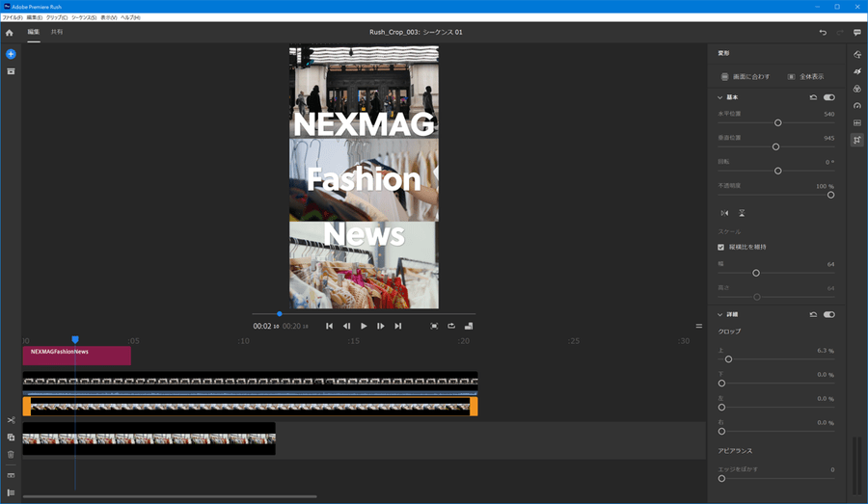
Task: Select the Transform crop panel icon
Action: (x=857, y=140)
